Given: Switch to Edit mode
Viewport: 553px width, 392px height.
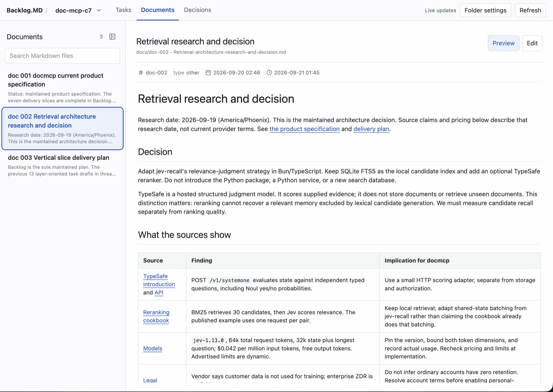Looking at the screenshot, I should (x=532, y=43).
